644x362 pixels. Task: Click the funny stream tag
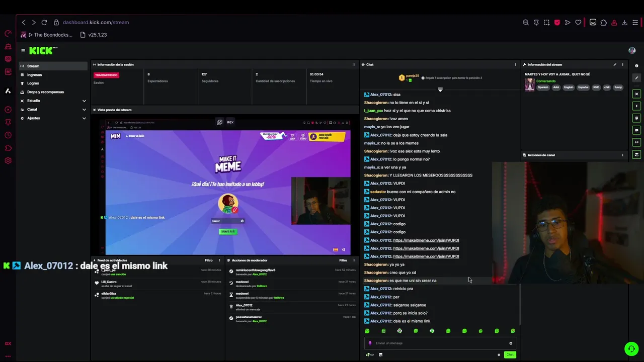point(618,87)
